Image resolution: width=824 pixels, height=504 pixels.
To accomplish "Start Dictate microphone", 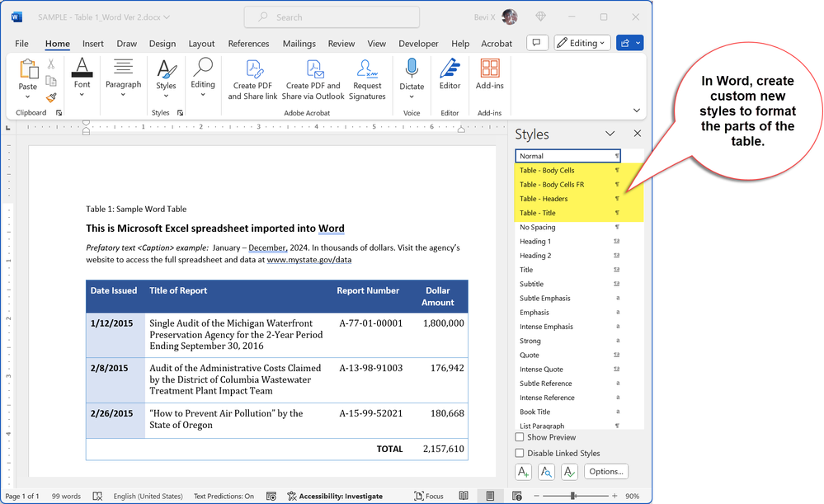I will [412, 68].
